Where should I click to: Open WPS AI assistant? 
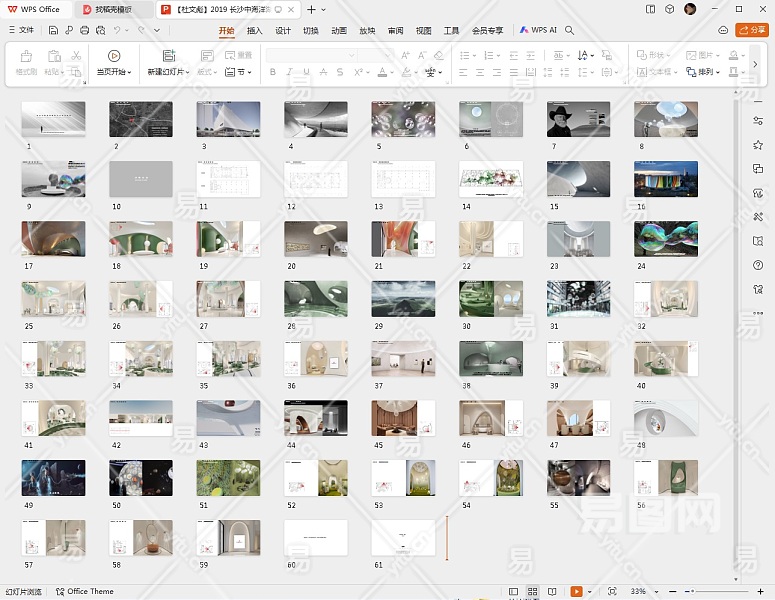click(x=538, y=31)
